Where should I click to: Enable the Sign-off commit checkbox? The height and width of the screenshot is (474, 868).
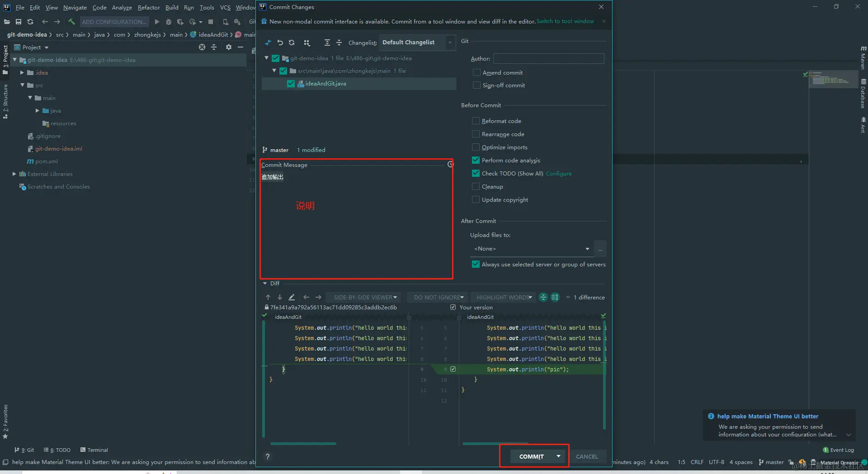(x=476, y=85)
